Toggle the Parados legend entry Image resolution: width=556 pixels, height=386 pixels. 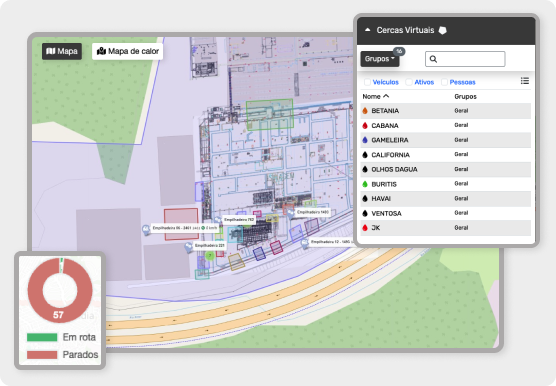pyautogui.click(x=62, y=354)
